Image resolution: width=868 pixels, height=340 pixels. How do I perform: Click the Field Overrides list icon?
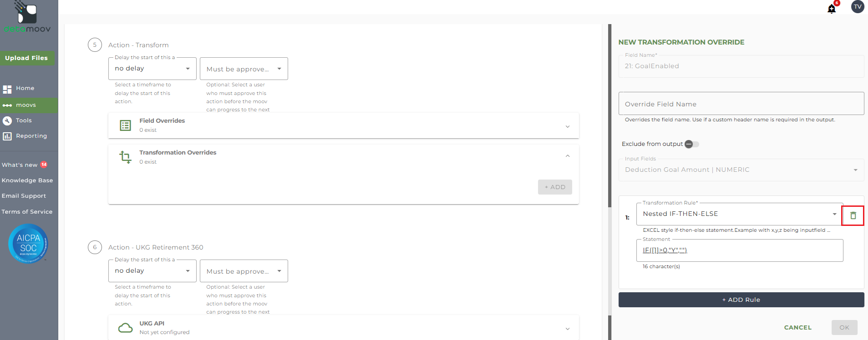pyautogui.click(x=125, y=125)
